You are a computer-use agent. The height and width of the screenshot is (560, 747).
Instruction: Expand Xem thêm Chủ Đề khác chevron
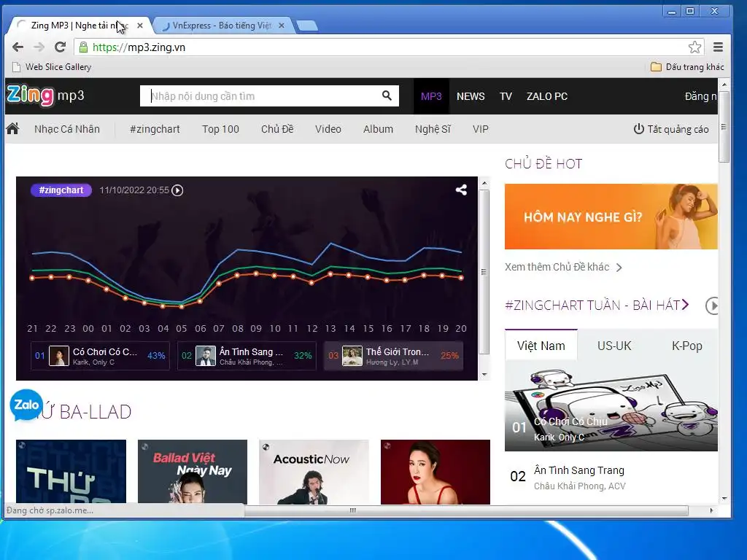click(x=619, y=267)
